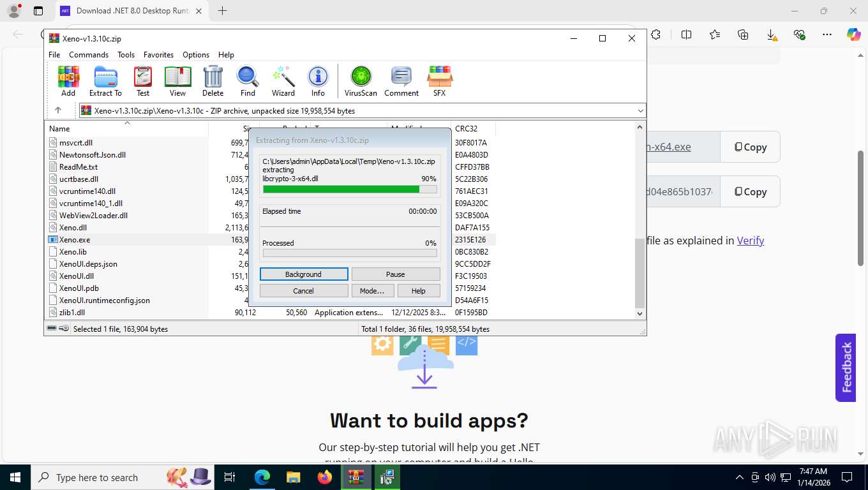Open Copilot icon in Edge
The height and width of the screenshot is (490, 868).
(854, 34)
